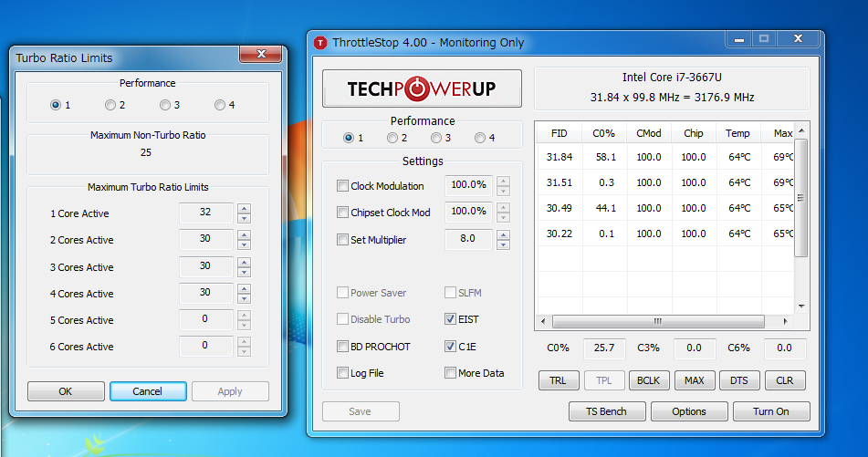The image size is (868, 457).
Task: Click the MAX button
Action: [695, 380]
